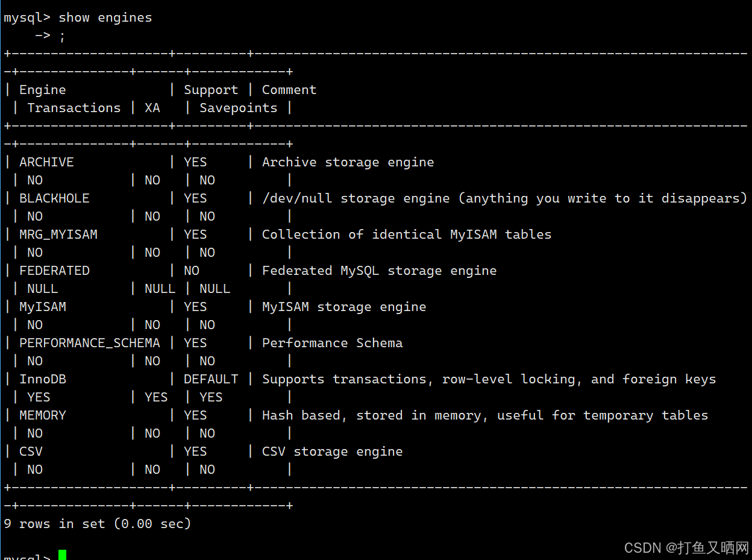This screenshot has height=560, width=752.
Task: Click CSV's NO Savepoints value
Action: 207,470
